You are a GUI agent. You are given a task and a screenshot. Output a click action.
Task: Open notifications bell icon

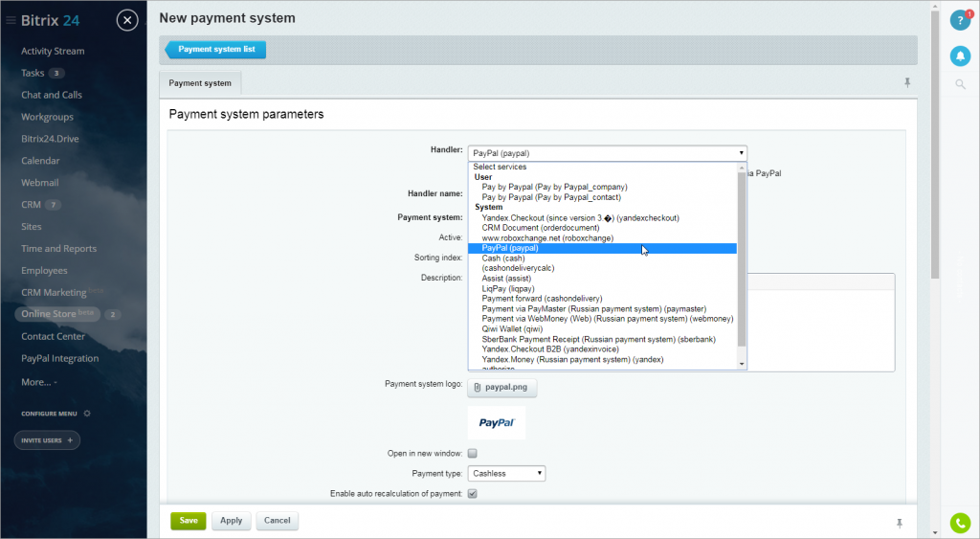click(960, 56)
